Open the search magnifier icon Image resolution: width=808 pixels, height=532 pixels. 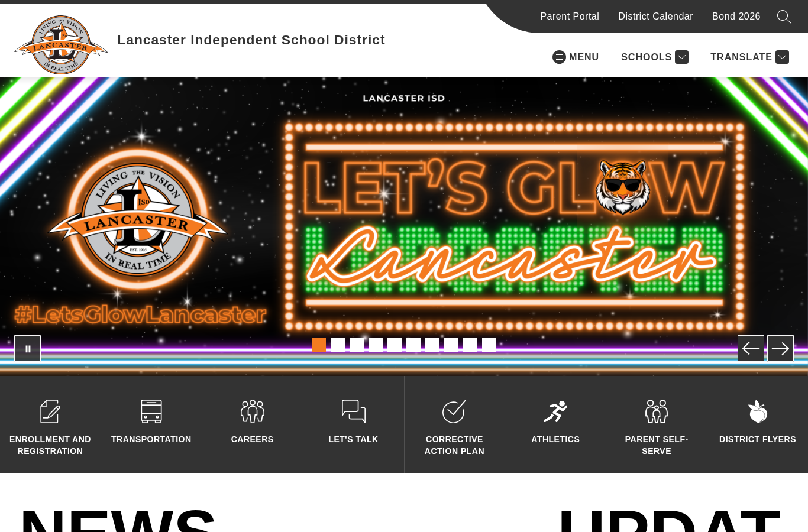coord(784,17)
